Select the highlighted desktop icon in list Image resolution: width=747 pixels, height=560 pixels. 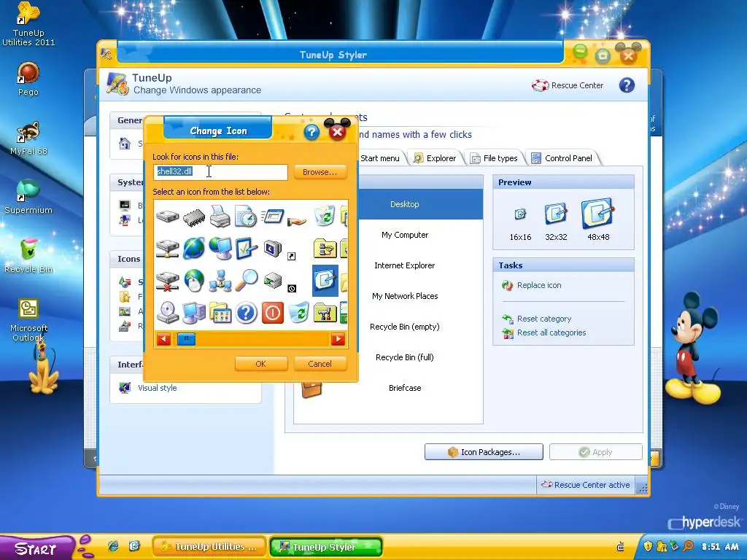click(325, 281)
